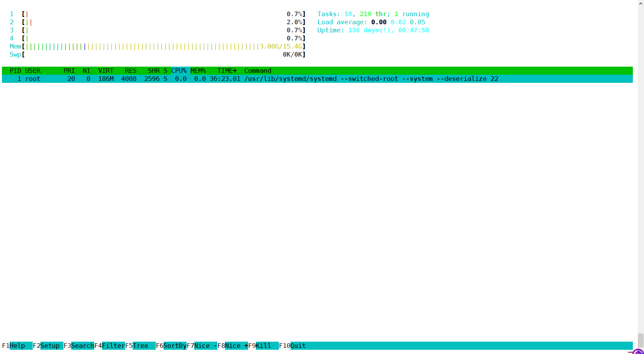Click the 4008 RES value

129,79
